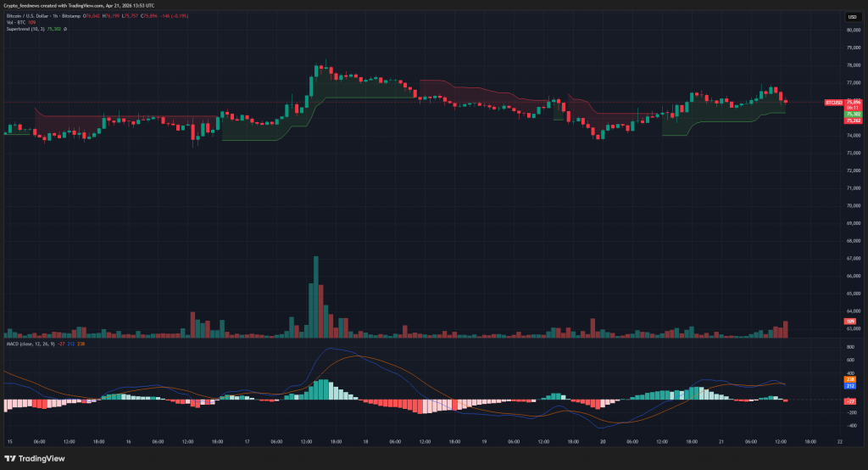Click the 1h interval in the chart legend
Image resolution: width=868 pixels, height=470 pixels.
pyautogui.click(x=53, y=15)
